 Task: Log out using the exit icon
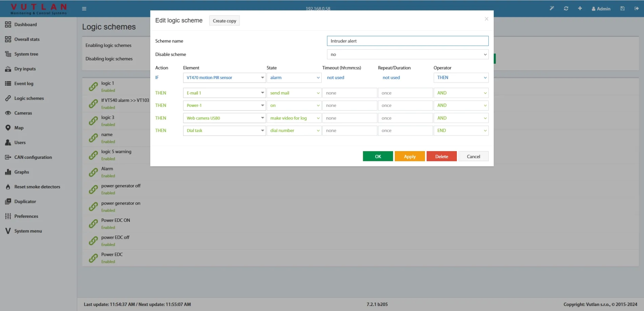pos(637,8)
